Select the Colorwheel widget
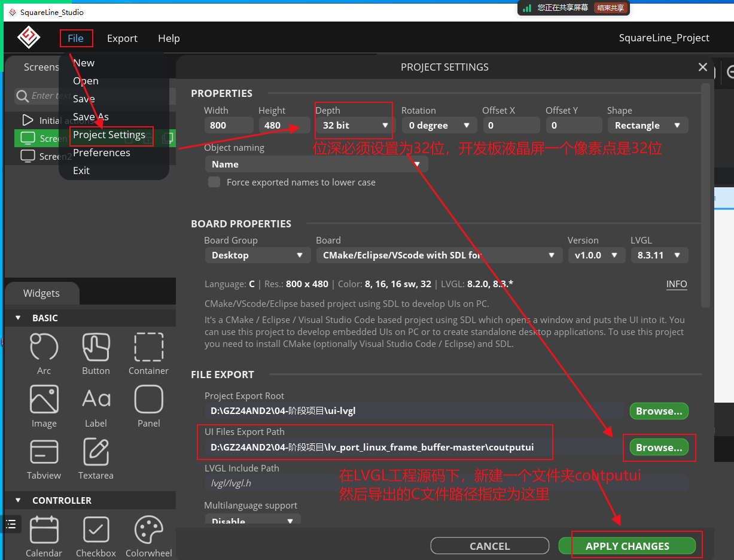Screen dimensions: 734x560 tap(148, 537)
